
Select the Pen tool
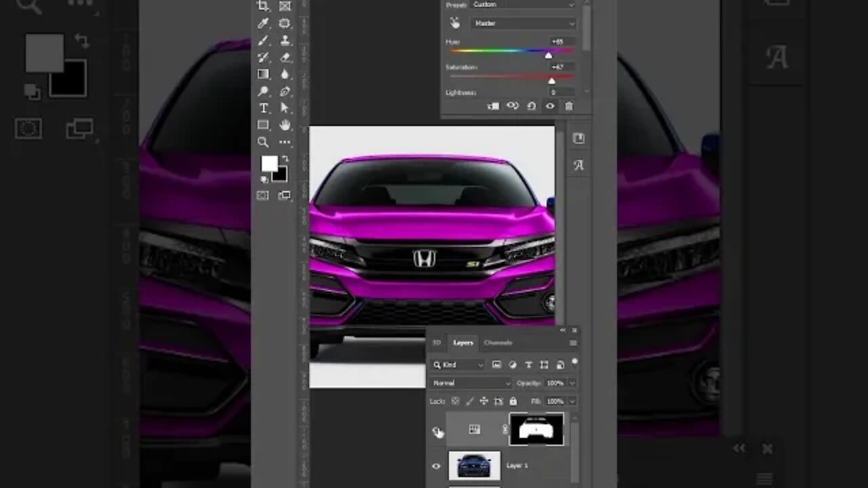(285, 91)
